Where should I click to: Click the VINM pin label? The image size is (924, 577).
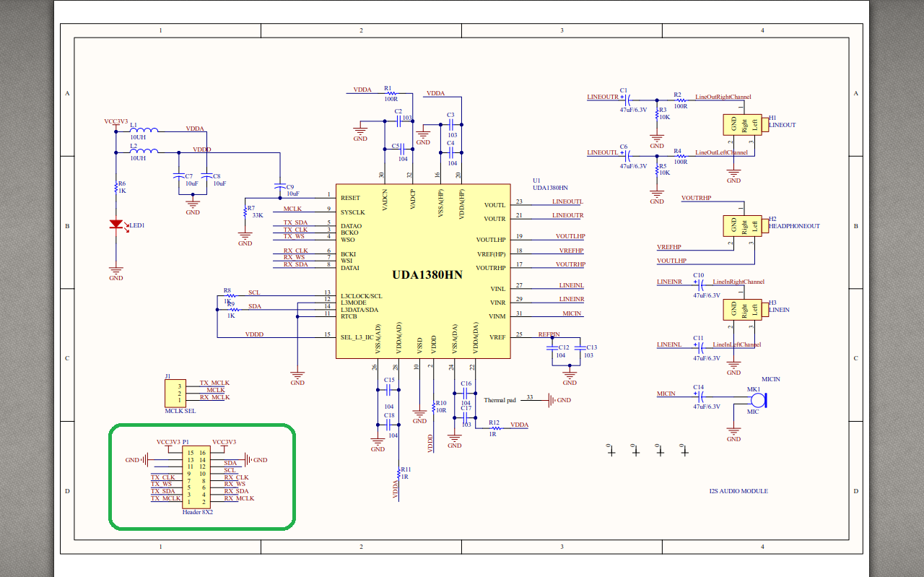click(497, 316)
